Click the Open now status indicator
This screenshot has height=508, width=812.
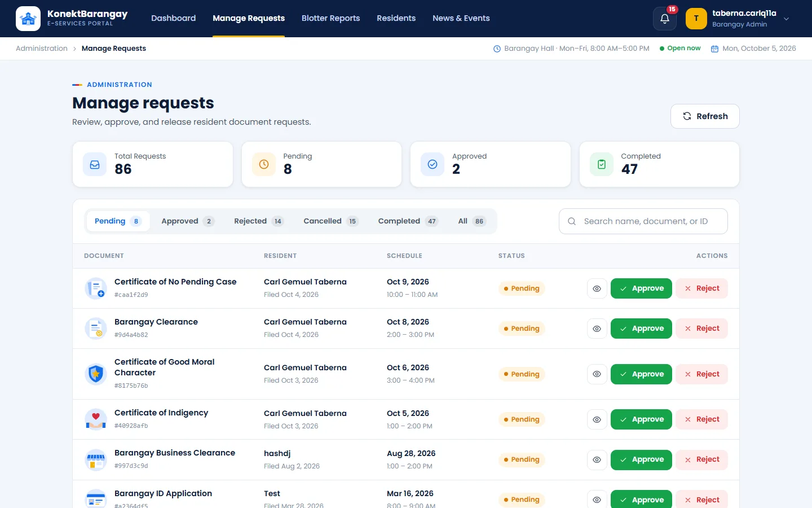pos(680,49)
